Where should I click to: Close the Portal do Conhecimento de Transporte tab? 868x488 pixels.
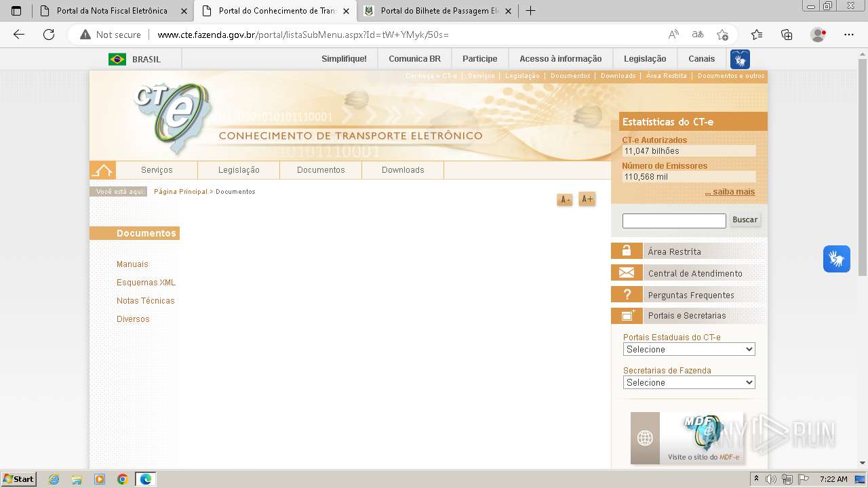(x=346, y=11)
